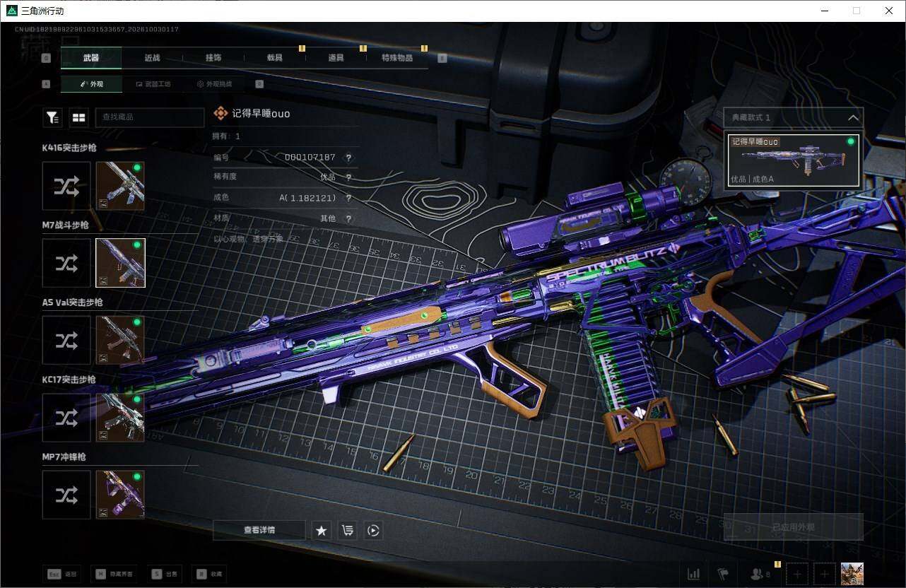
Task: Open the collection filter icon
Action: (x=52, y=118)
